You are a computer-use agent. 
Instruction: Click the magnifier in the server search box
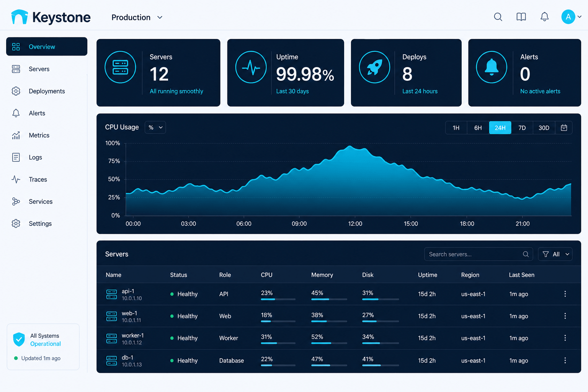526,254
